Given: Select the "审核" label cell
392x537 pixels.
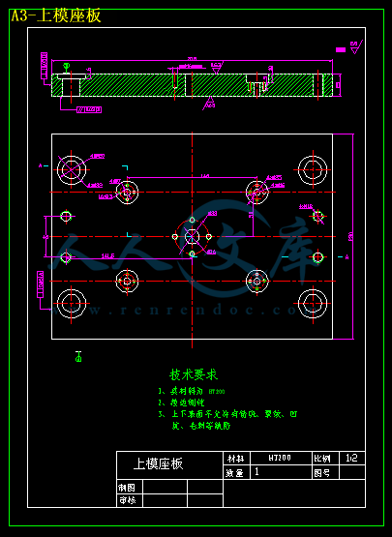Looking at the screenshot, I should (130, 500).
